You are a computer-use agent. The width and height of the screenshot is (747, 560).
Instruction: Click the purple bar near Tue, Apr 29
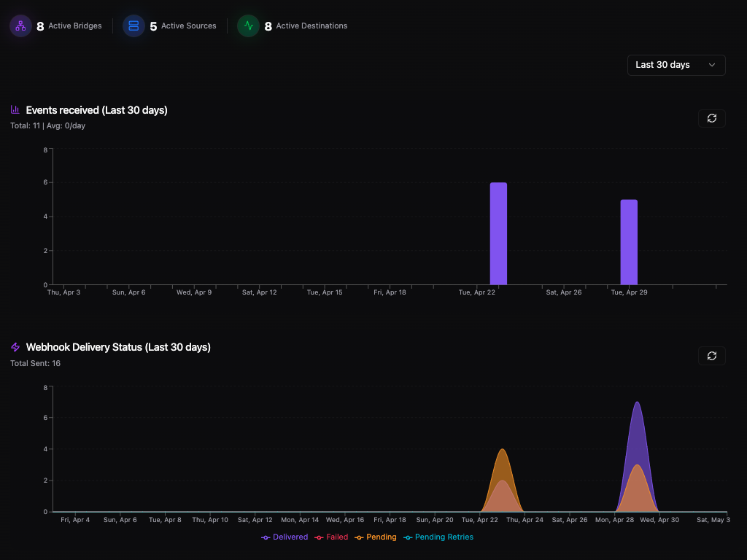[x=629, y=241]
